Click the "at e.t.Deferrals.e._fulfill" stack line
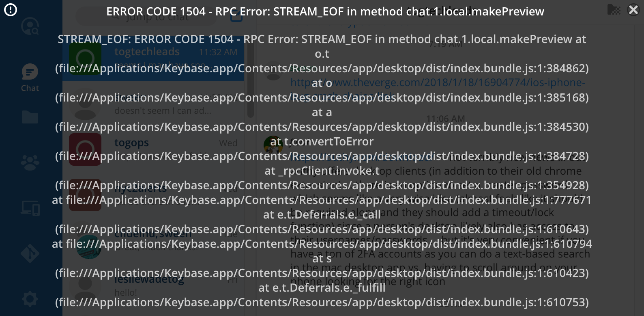The height and width of the screenshot is (316, 644). (322, 288)
